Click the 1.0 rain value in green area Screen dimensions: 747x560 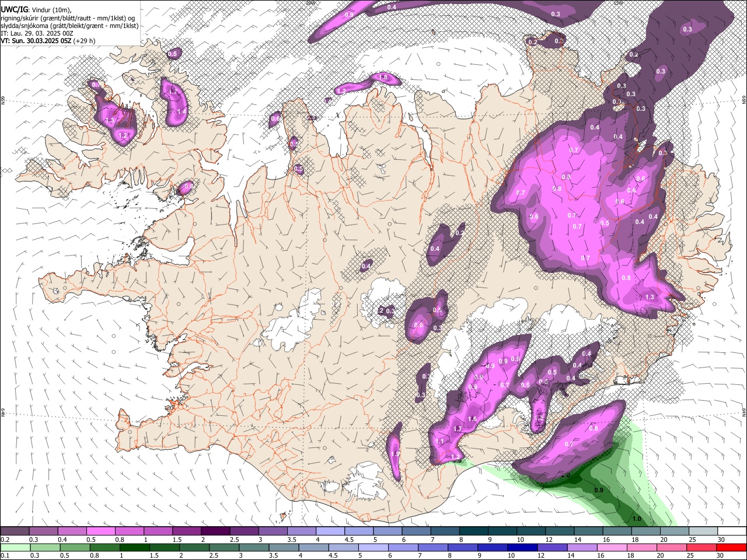click(x=637, y=519)
